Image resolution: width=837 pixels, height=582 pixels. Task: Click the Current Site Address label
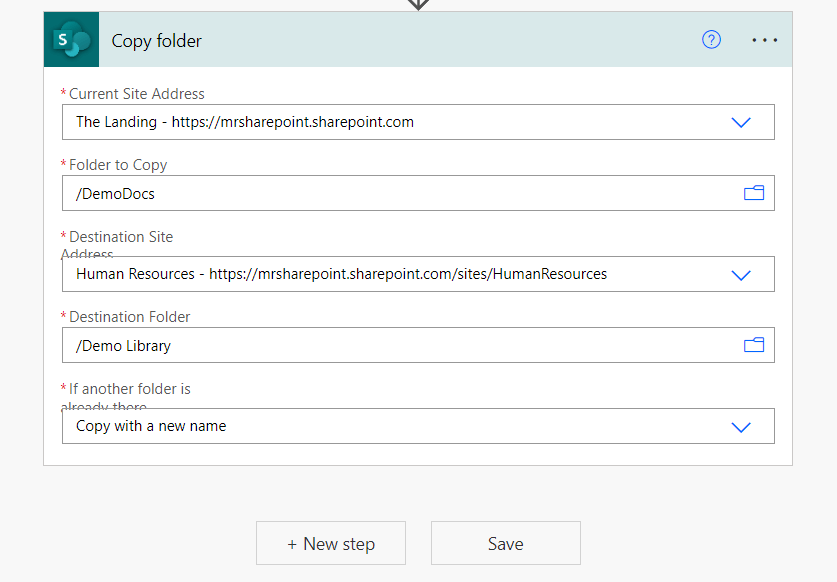[x=137, y=94]
